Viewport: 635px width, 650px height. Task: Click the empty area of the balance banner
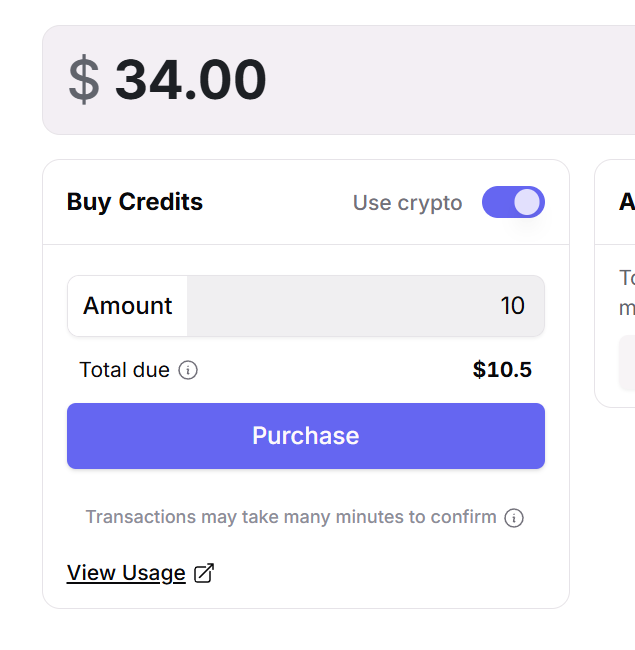coord(450,80)
